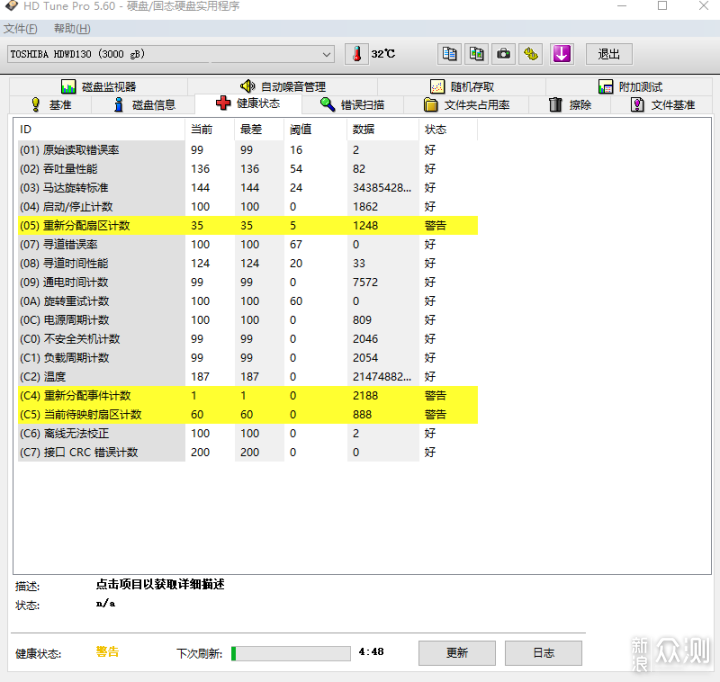Select row (0A) 旋转重试计数
The height and width of the screenshot is (682, 720).
[248, 301]
